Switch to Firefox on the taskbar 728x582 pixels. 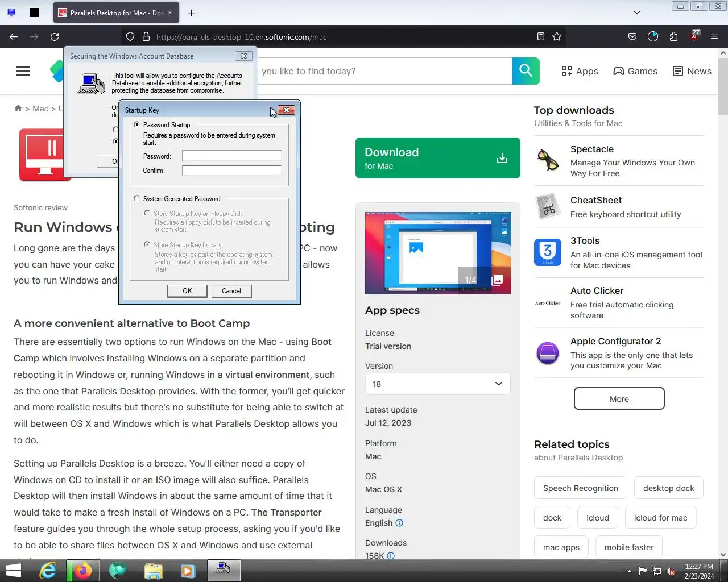coord(83,571)
